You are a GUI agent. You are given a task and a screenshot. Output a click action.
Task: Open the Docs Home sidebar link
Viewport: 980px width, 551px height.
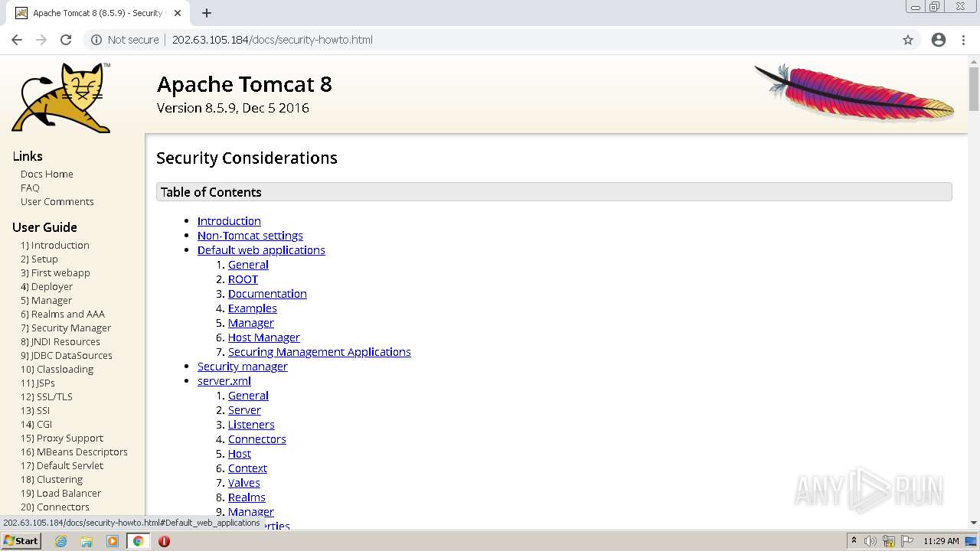click(47, 174)
